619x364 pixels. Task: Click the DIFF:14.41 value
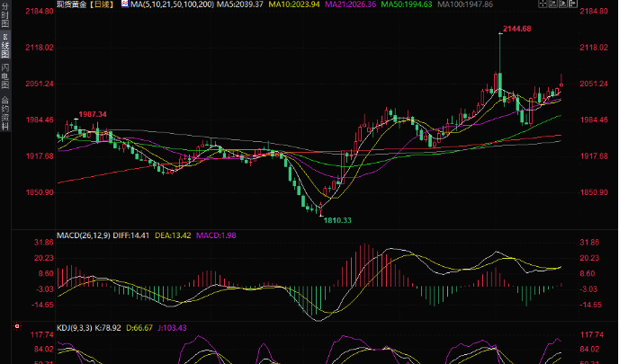click(131, 235)
